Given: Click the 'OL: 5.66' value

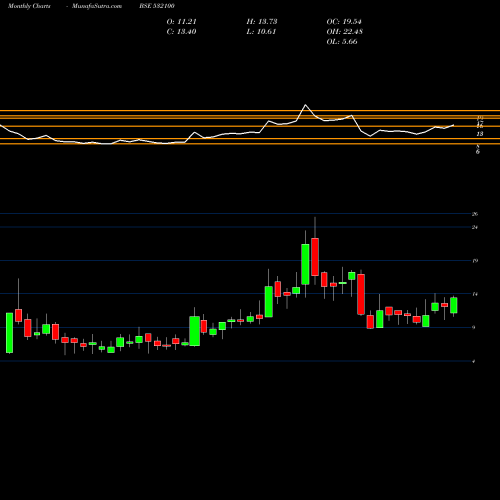Looking at the screenshot, I should pyautogui.click(x=342, y=42).
